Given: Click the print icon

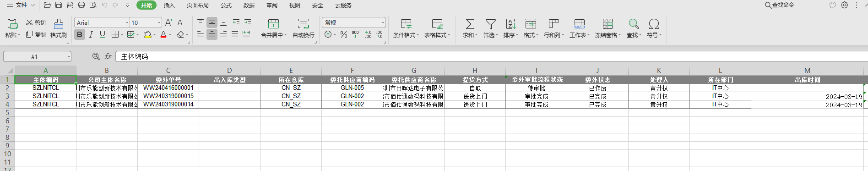Looking at the screenshot, I should click(81, 5).
